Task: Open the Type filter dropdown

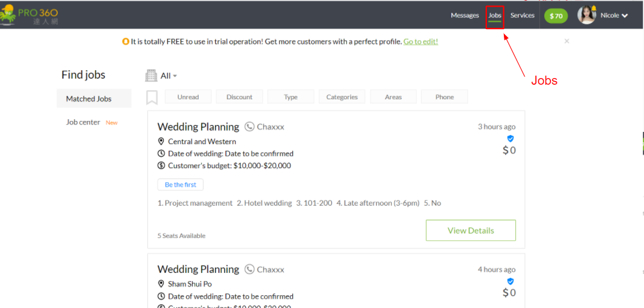Action: click(291, 97)
